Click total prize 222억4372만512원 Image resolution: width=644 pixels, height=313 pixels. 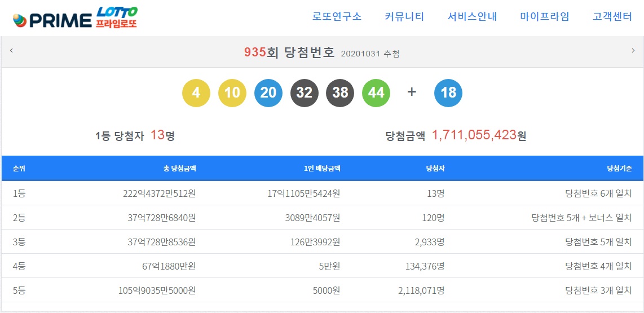click(x=160, y=194)
